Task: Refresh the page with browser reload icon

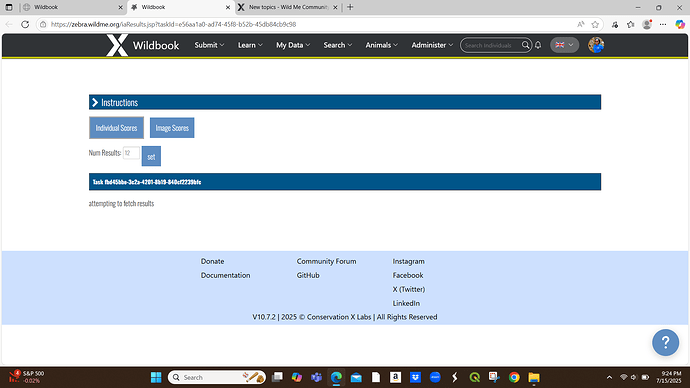Action: (x=25, y=24)
